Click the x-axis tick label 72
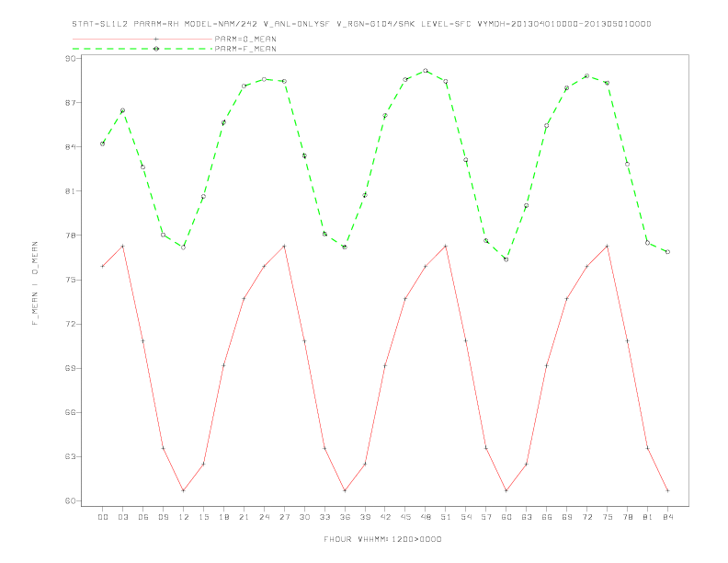The height and width of the screenshot is (563, 728). point(587,517)
